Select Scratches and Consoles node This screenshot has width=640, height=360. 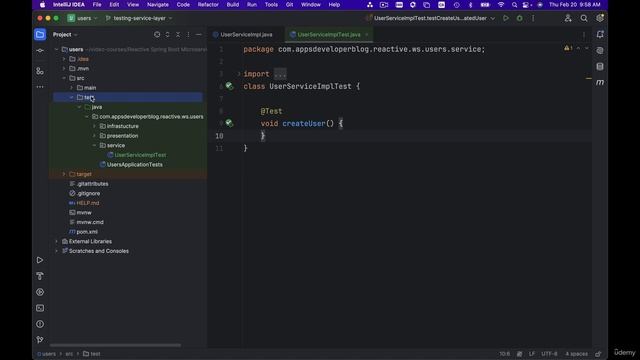click(x=99, y=251)
